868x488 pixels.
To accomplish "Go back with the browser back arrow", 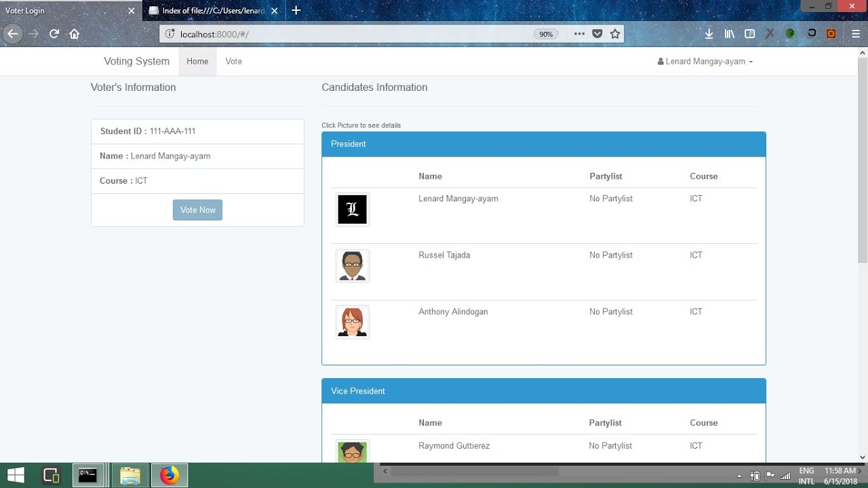I will pos(12,34).
